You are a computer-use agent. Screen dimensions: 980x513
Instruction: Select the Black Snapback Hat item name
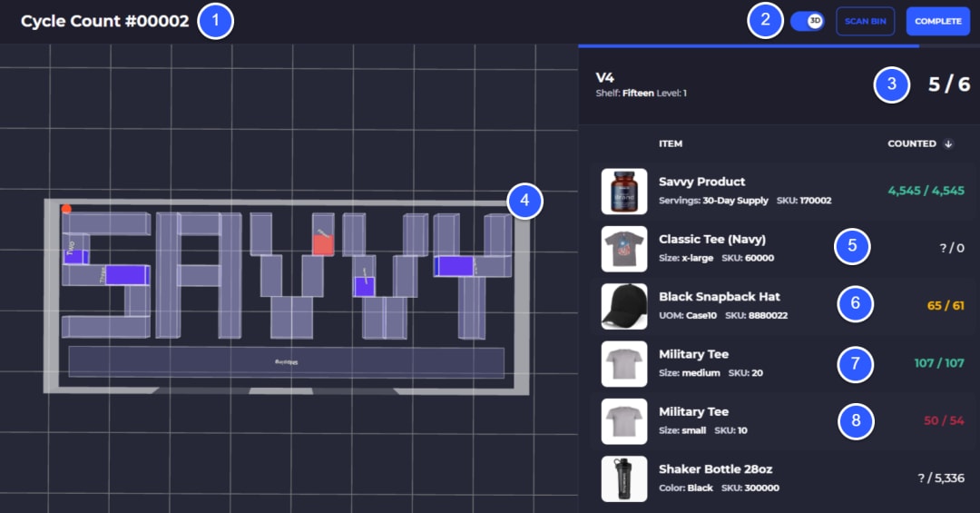[x=720, y=297]
